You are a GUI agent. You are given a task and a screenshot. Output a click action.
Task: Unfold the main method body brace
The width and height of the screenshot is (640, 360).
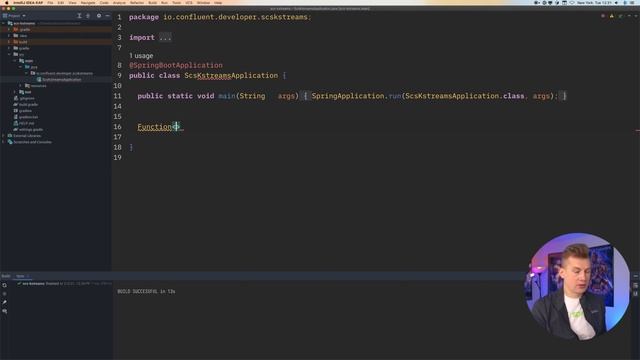click(305, 96)
